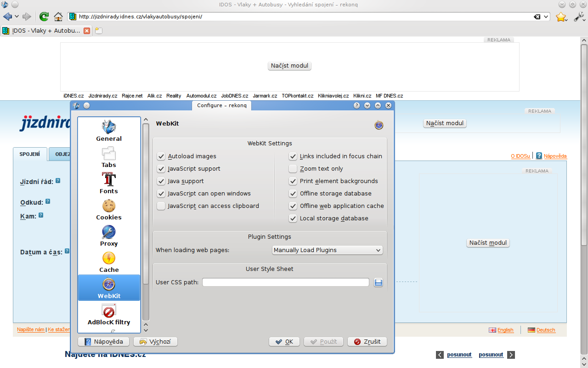Viewport: 588px width, 368px height.
Task: Click in the User CSS path field
Action: point(286,282)
